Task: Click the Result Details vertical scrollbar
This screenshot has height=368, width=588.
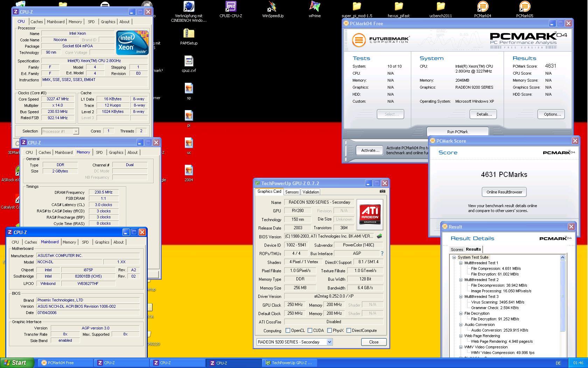Action: pyautogui.click(x=563, y=295)
